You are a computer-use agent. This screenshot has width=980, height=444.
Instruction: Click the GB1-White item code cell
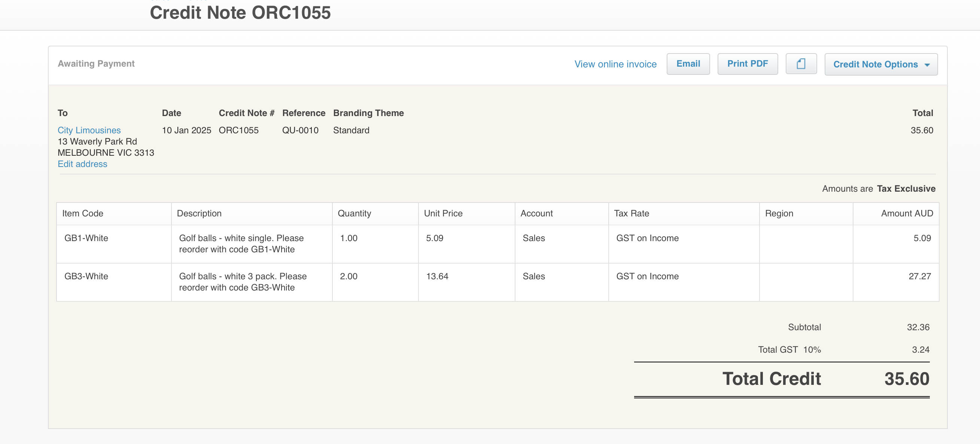pyautogui.click(x=86, y=238)
